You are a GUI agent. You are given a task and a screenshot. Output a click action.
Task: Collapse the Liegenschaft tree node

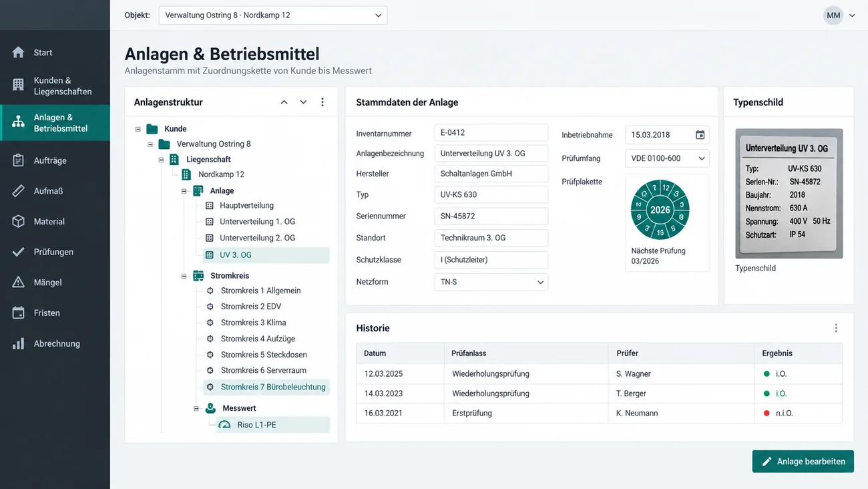[x=162, y=160]
